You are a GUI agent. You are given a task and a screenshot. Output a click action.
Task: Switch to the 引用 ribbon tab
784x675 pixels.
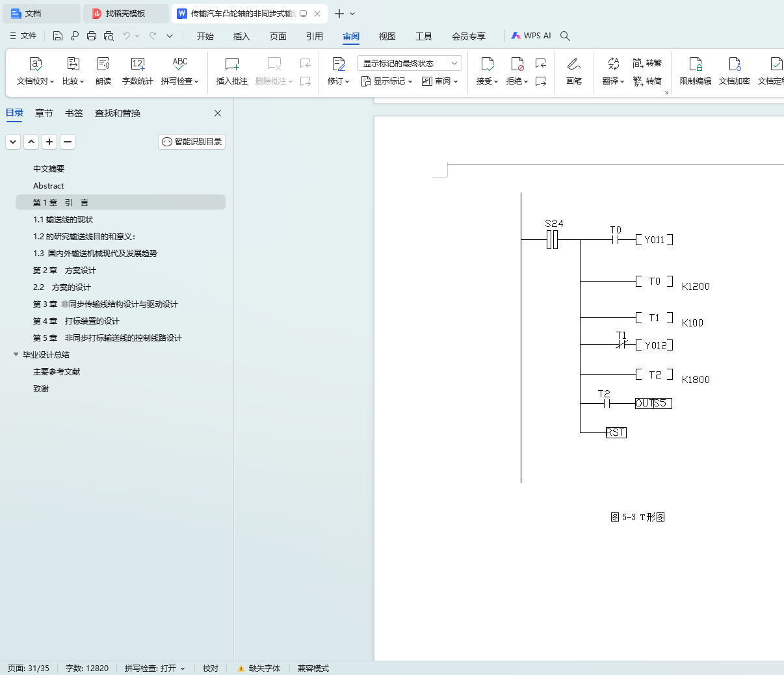click(x=315, y=36)
